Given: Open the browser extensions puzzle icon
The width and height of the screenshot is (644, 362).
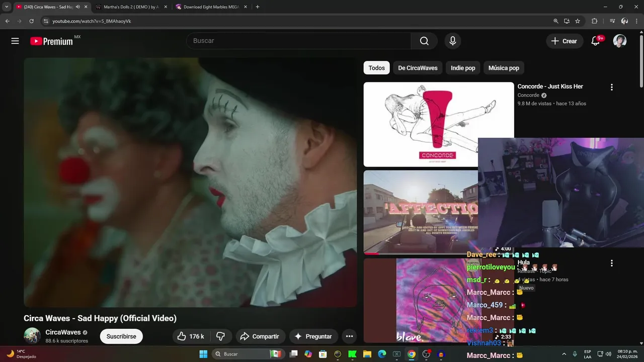Looking at the screenshot, I should [x=595, y=21].
